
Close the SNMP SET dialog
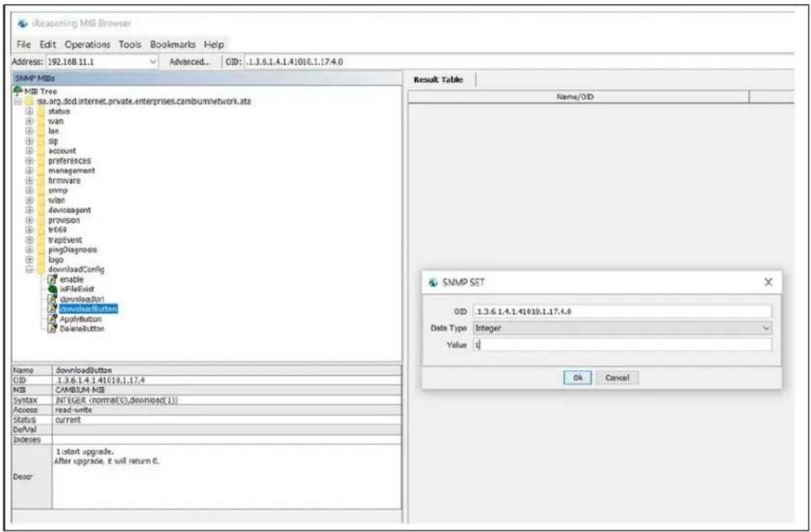(768, 282)
